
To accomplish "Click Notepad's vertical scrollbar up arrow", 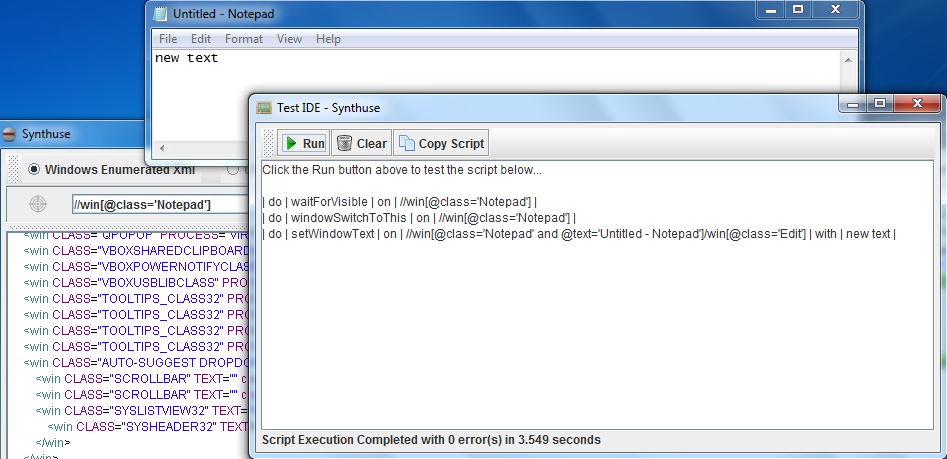I will point(848,58).
